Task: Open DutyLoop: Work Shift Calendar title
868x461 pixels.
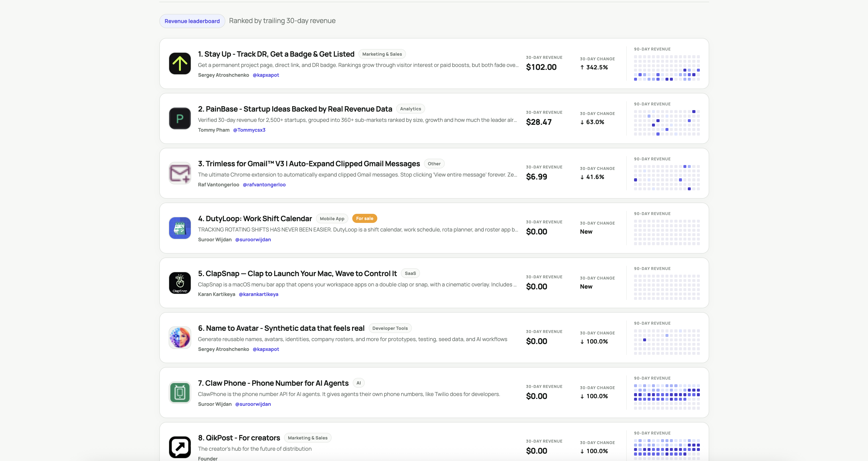Action: click(x=255, y=218)
